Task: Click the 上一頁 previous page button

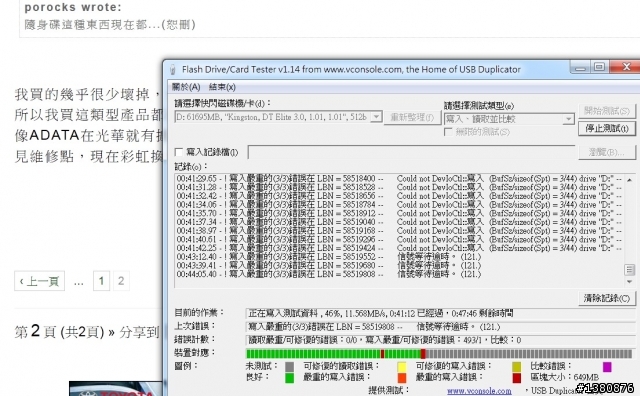Action: click(39, 281)
